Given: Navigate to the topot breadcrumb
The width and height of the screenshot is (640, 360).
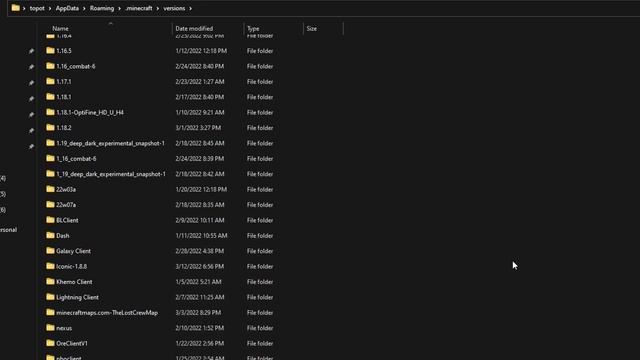Looking at the screenshot, I should [37, 8].
